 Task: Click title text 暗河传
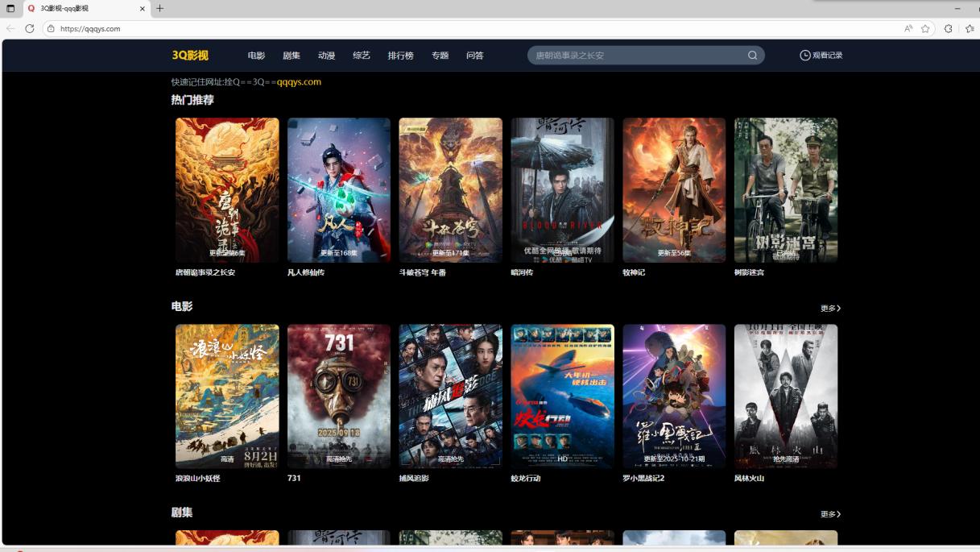pyautogui.click(x=522, y=272)
